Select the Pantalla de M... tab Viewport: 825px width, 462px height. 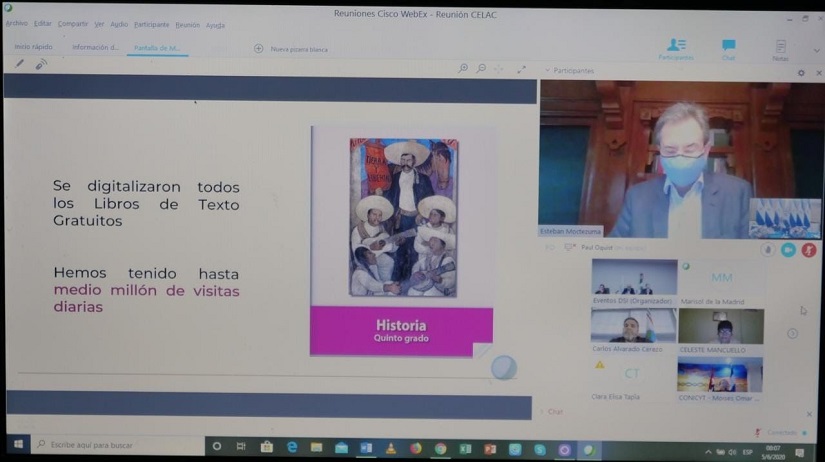point(157,48)
